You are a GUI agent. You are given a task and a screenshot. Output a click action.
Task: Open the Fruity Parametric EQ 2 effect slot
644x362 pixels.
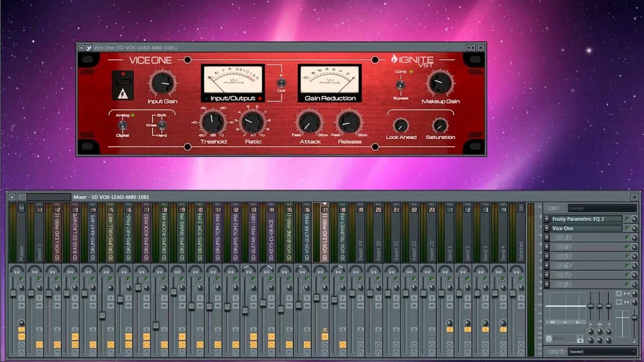pyautogui.click(x=586, y=219)
